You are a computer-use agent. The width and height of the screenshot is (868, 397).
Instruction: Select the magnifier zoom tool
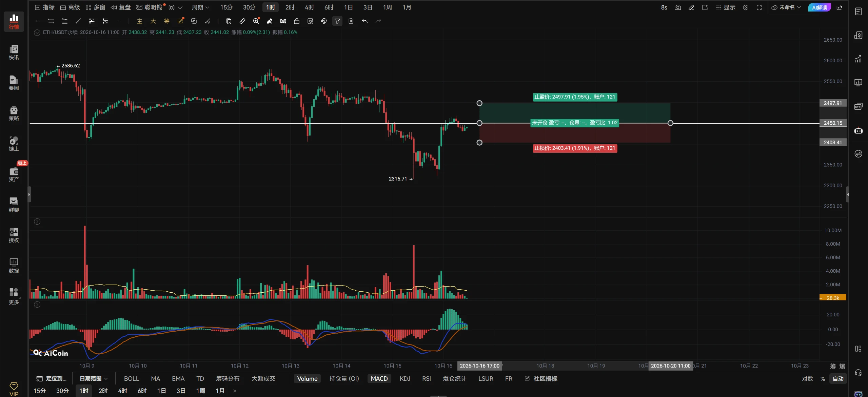click(256, 21)
